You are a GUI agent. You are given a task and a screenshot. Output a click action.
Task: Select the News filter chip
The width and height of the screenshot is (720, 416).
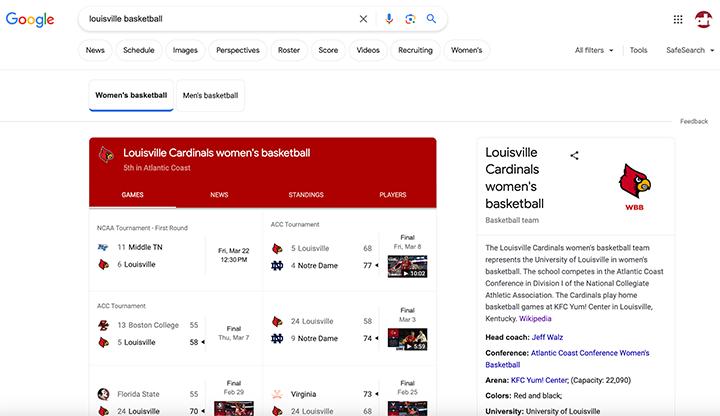coord(95,50)
